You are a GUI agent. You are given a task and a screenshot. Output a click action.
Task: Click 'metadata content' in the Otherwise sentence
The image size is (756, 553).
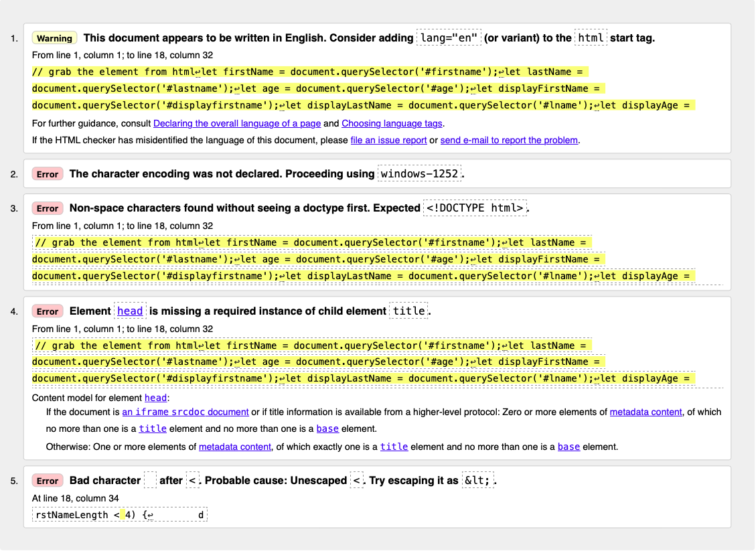click(x=234, y=446)
